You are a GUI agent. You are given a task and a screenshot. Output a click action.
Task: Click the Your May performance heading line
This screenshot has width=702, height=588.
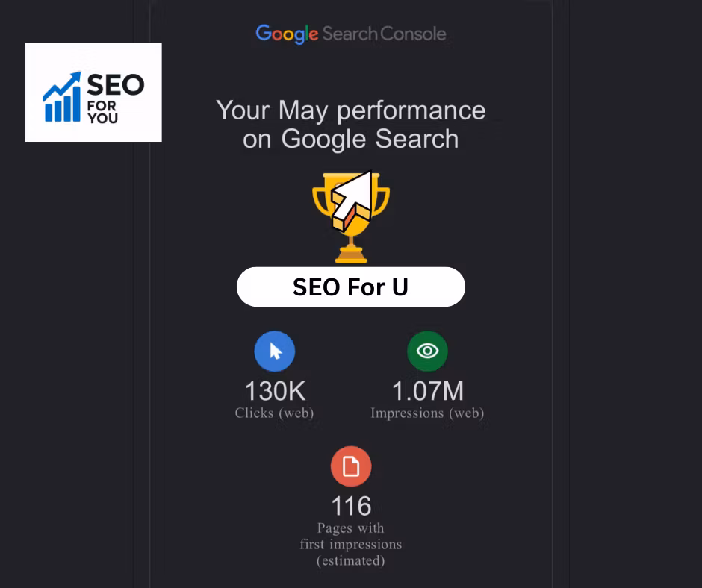coord(351,111)
